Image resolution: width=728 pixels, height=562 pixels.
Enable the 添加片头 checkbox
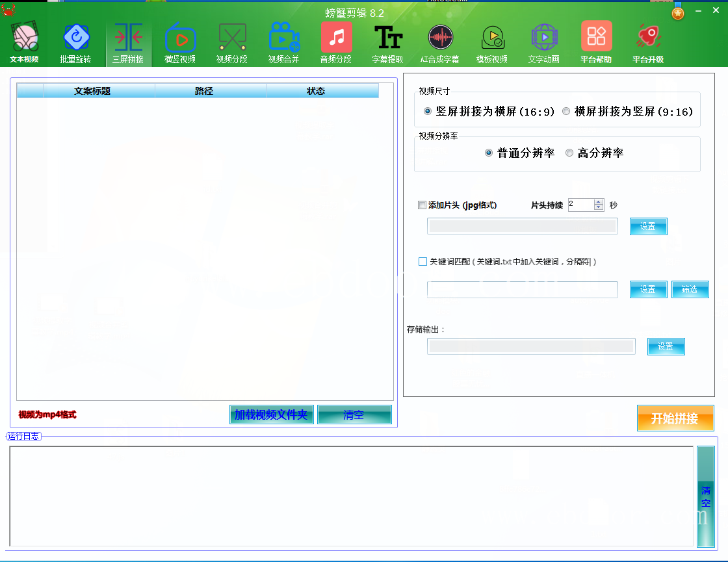tap(422, 205)
